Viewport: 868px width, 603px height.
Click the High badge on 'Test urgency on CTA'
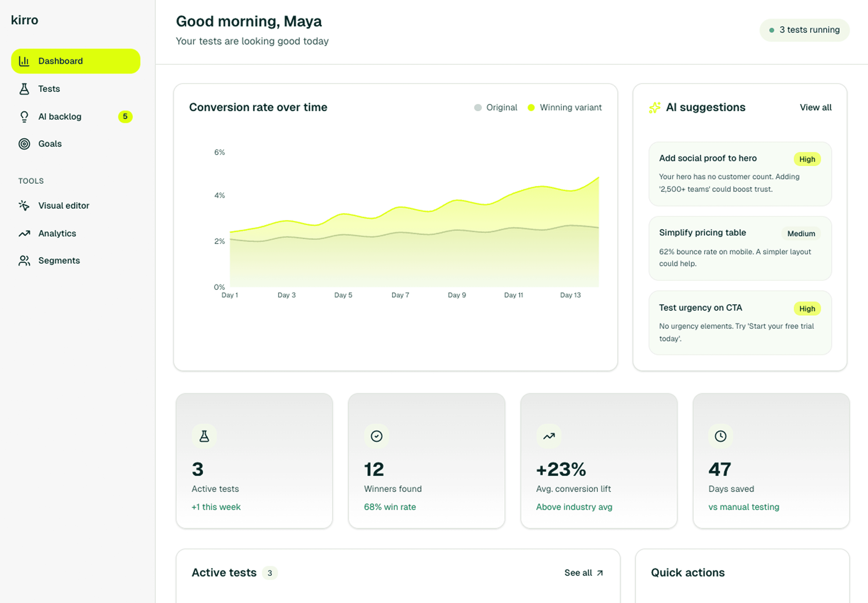point(807,309)
